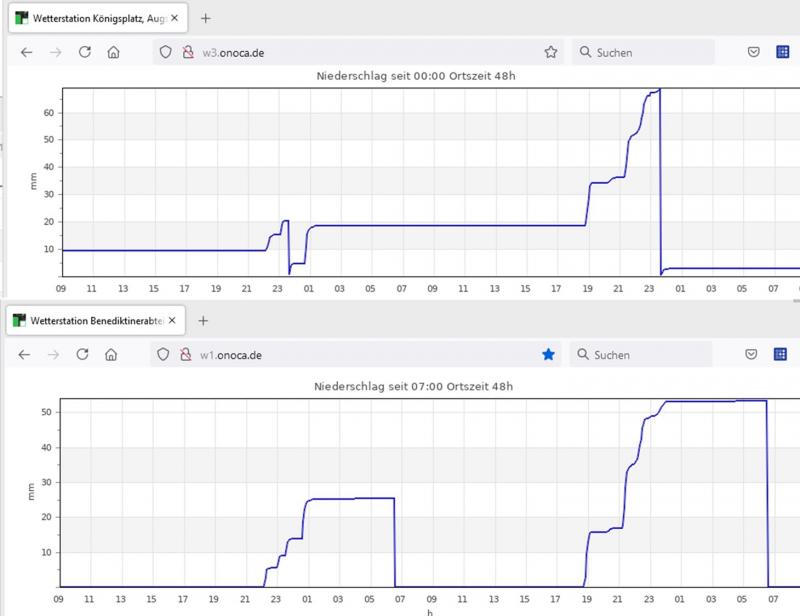Select the Wetterstation Königsplatz tab
Image resolution: width=800 pixels, height=616 pixels.
[95, 18]
